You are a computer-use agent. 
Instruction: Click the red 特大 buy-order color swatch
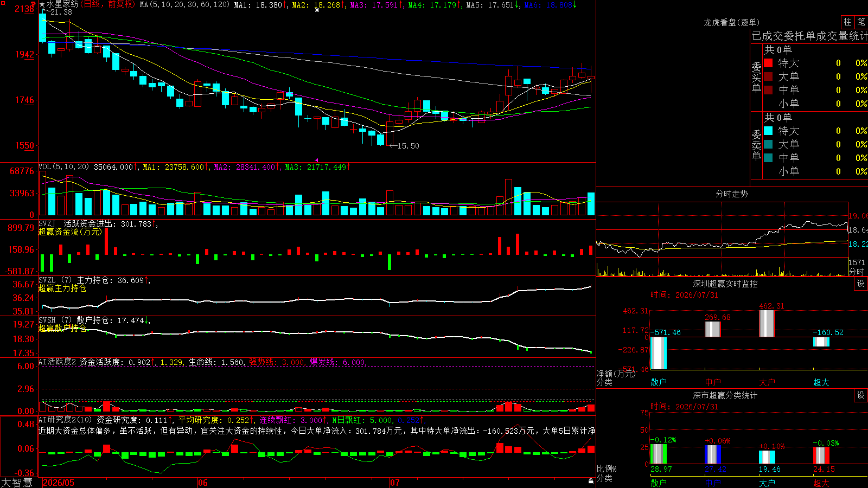coord(768,63)
